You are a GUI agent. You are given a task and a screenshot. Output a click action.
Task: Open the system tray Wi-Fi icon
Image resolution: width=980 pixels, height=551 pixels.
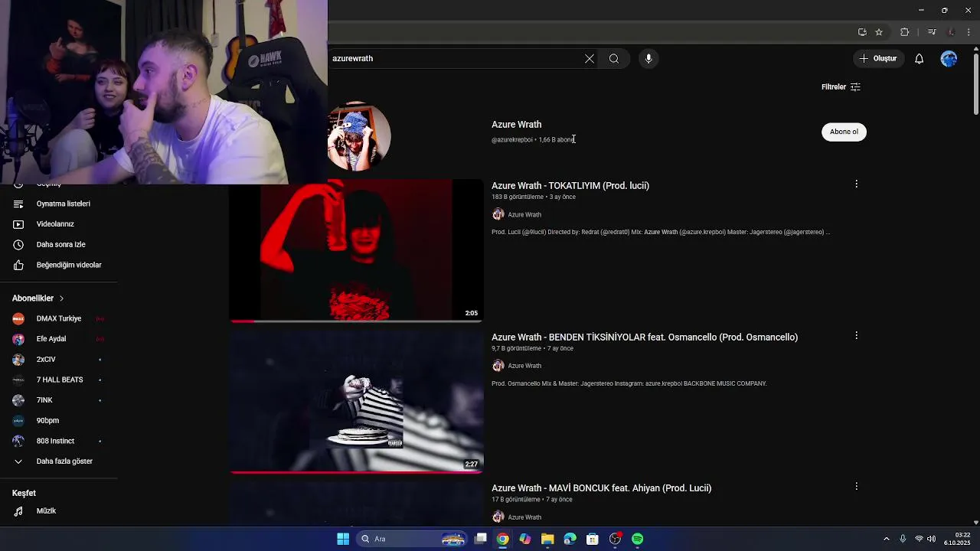click(x=919, y=539)
